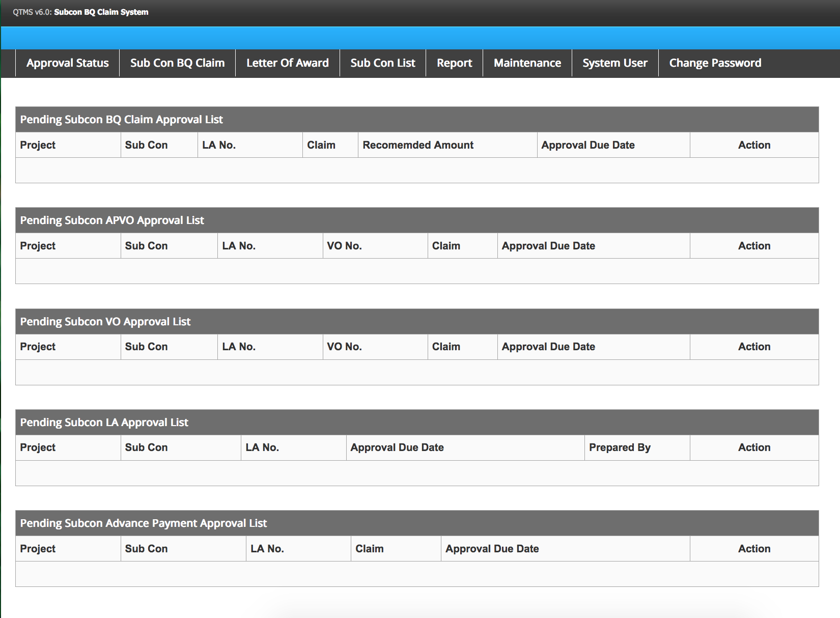Click Approval Due Date column in LA Approval List
The width and height of the screenshot is (840, 618).
397,447
